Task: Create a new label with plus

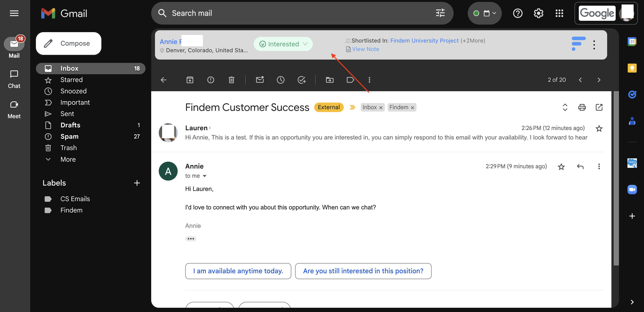Action: click(137, 183)
